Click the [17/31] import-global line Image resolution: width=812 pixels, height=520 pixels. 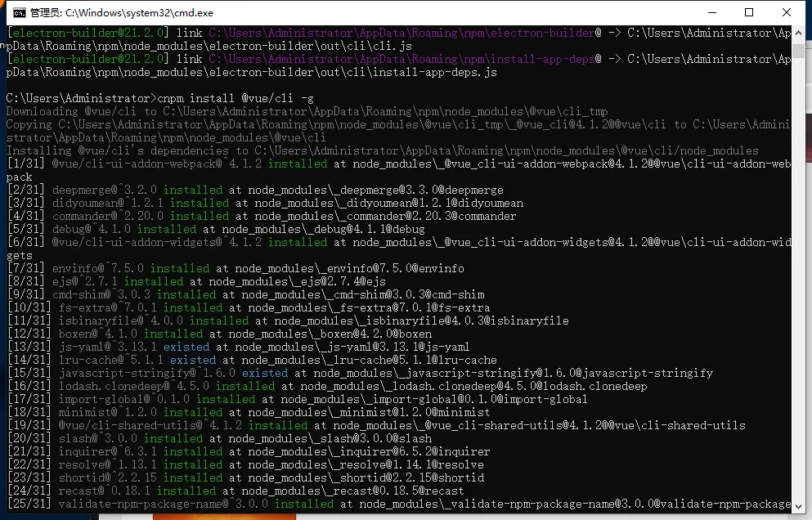[x=298, y=399]
